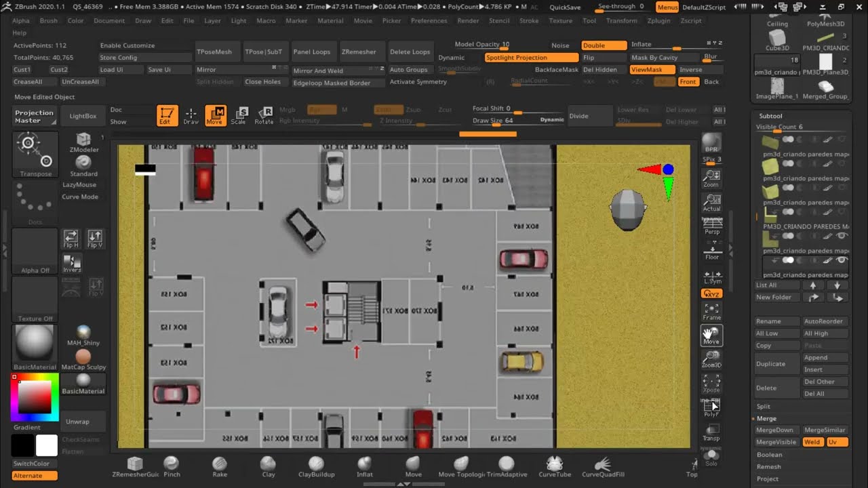This screenshot has width=868, height=488.
Task: Click Flip H alpha icon
Action: pyautogui.click(x=71, y=239)
